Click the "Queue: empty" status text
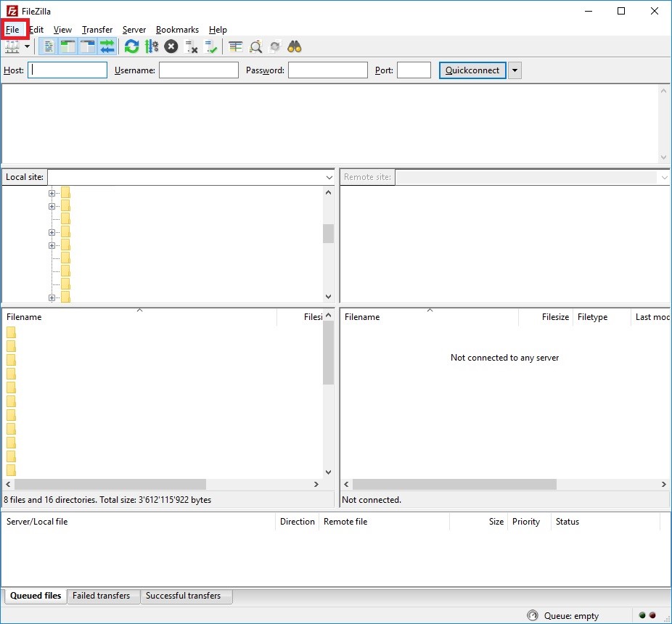The image size is (672, 624). coord(571,616)
